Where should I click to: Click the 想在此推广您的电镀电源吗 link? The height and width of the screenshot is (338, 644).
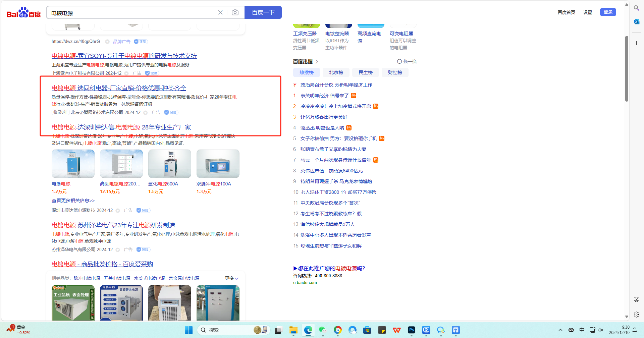329,268
